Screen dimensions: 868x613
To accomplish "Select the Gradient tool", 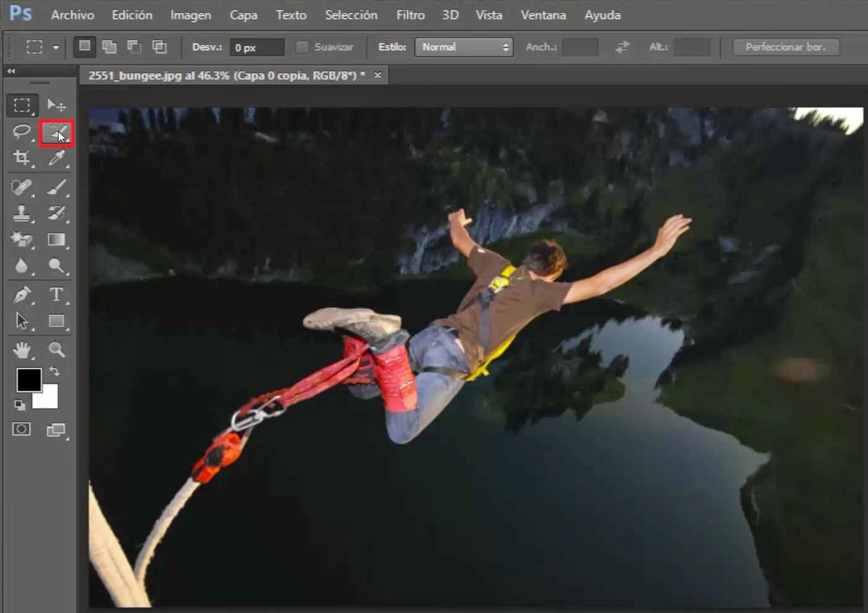I will pyautogui.click(x=56, y=240).
